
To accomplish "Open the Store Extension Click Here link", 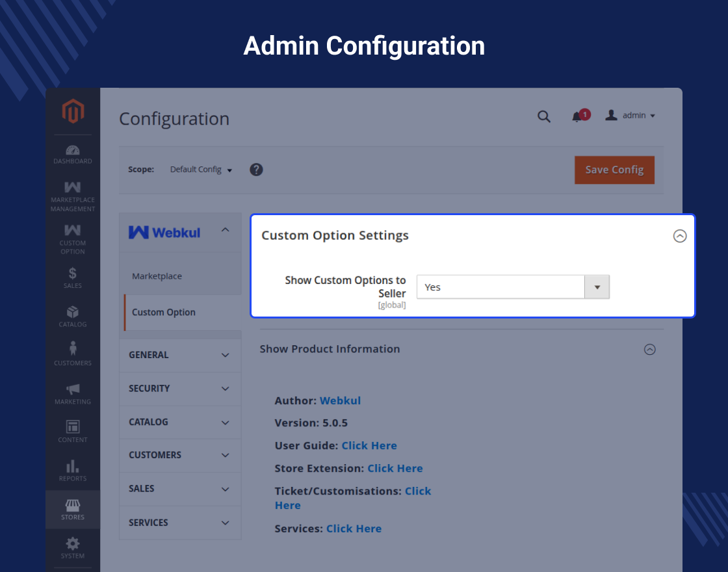I will tap(395, 468).
